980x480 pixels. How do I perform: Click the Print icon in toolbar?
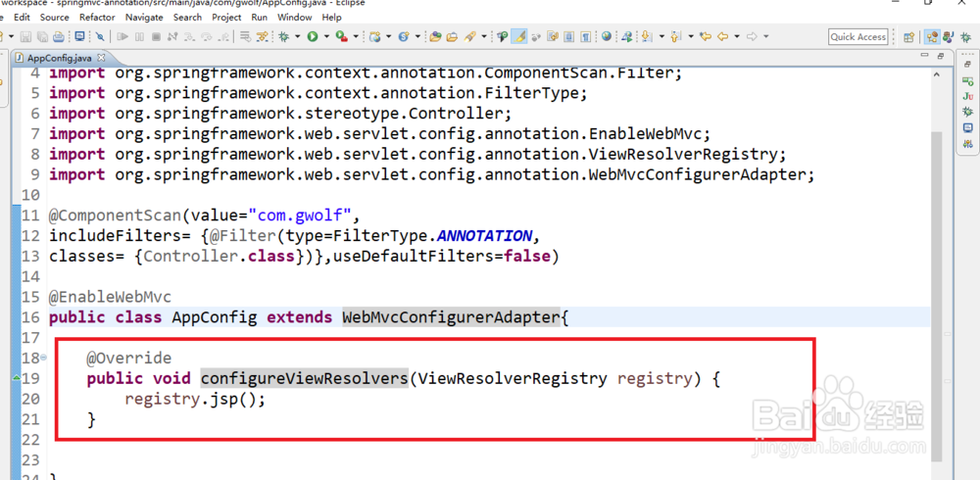(58, 37)
